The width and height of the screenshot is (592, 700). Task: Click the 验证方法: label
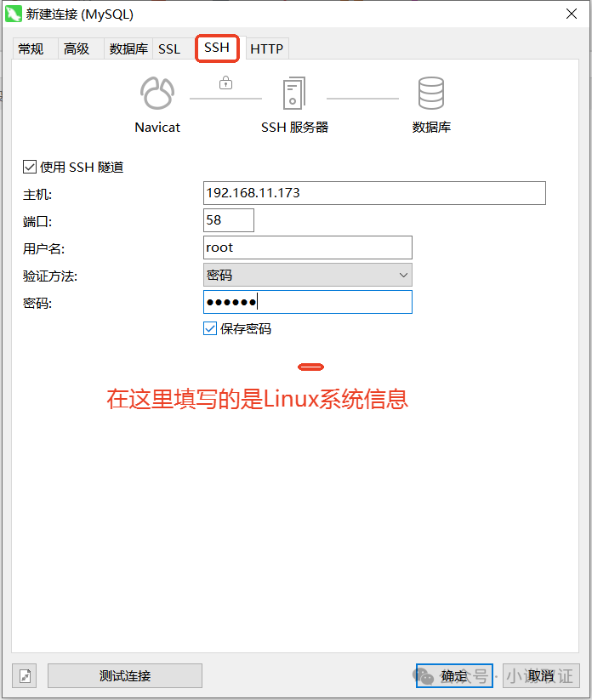point(50,276)
